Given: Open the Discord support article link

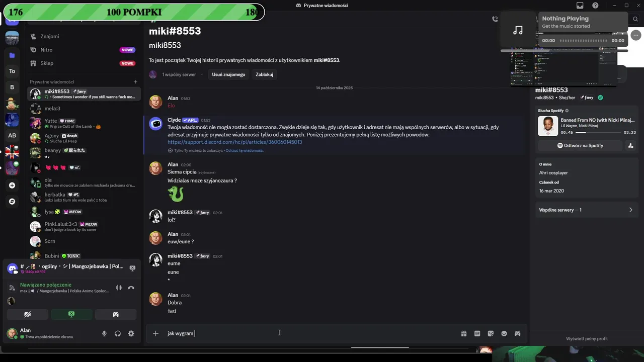Looking at the screenshot, I should tap(234, 142).
